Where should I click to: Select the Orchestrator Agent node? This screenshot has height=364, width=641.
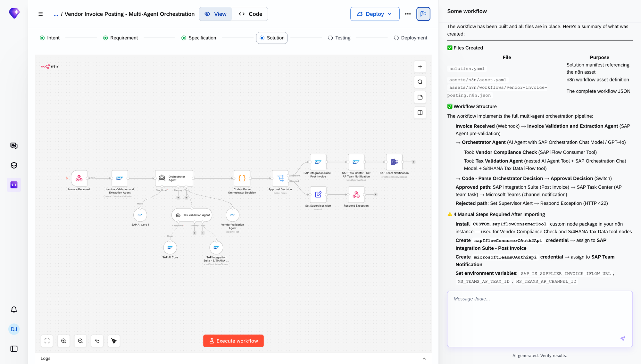tap(174, 178)
